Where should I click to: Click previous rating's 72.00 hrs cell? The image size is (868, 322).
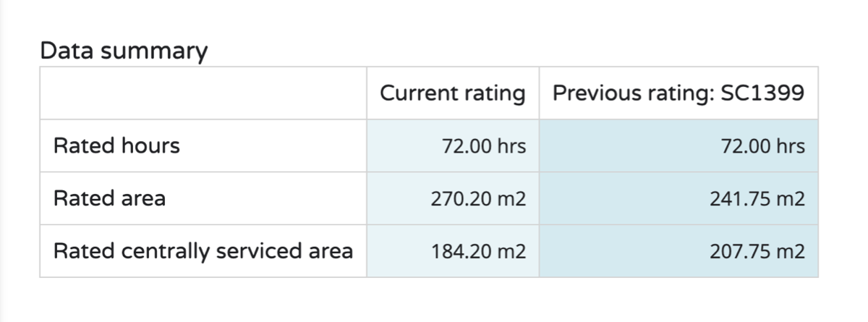point(762,146)
